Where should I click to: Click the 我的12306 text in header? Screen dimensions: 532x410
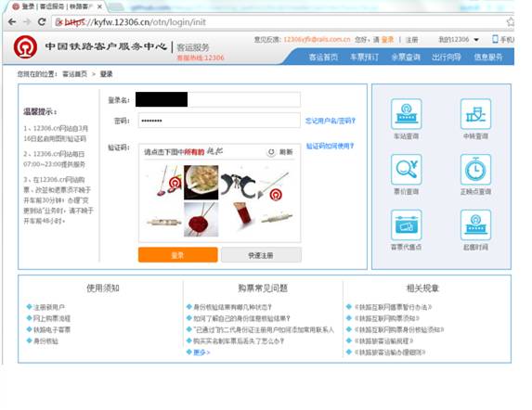pyautogui.click(x=454, y=40)
